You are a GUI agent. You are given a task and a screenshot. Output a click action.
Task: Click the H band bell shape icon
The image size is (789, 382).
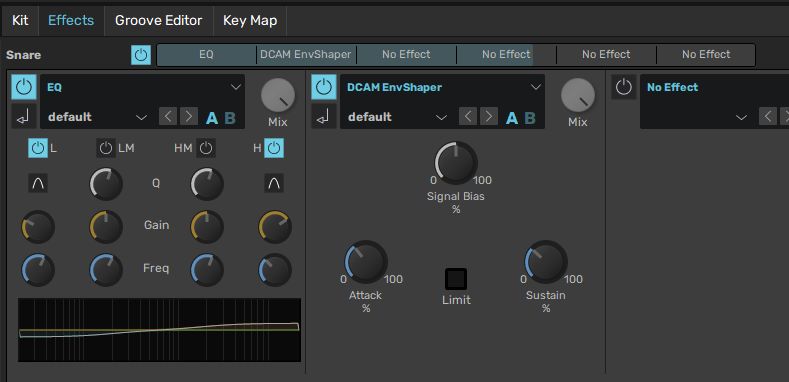click(274, 183)
